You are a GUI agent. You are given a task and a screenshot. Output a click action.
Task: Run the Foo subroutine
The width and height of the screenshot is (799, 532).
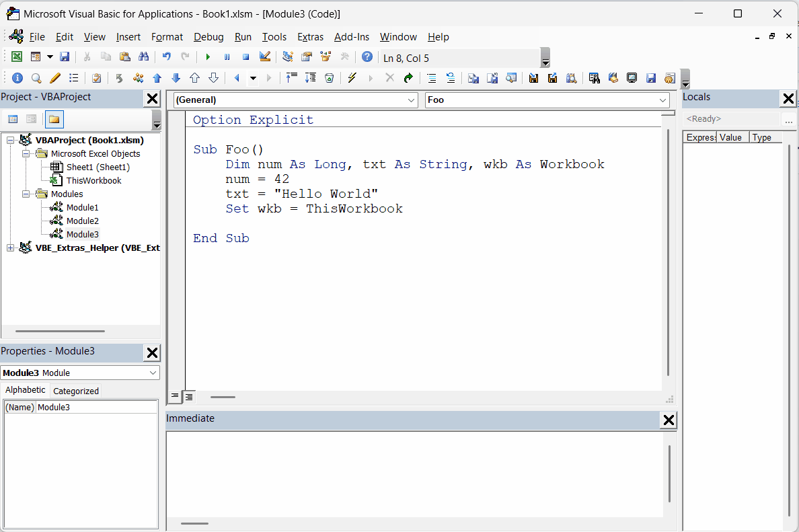tap(208, 57)
